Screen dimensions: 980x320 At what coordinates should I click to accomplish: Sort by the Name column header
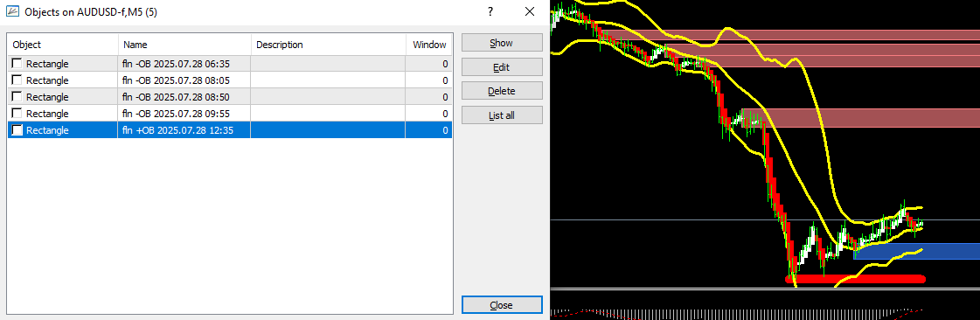coord(184,45)
